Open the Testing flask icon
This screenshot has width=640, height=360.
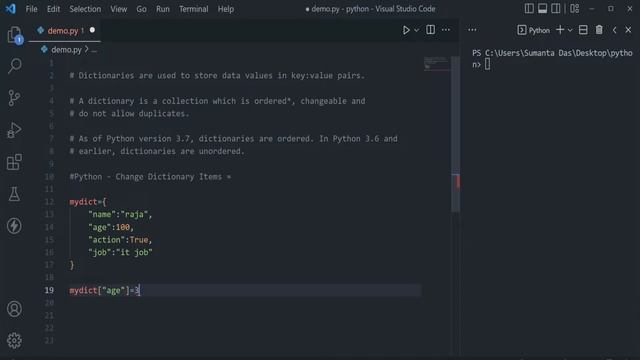(x=14, y=194)
